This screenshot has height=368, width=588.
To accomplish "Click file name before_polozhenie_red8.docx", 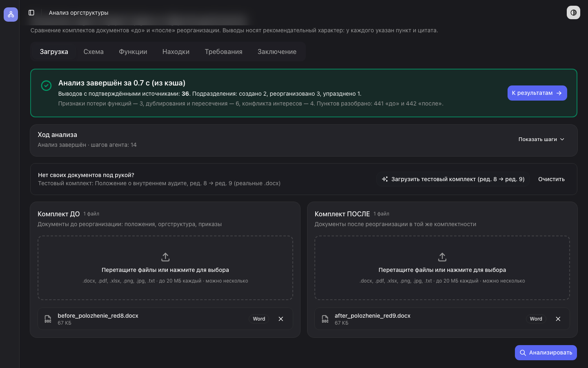I will click(x=98, y=316).
